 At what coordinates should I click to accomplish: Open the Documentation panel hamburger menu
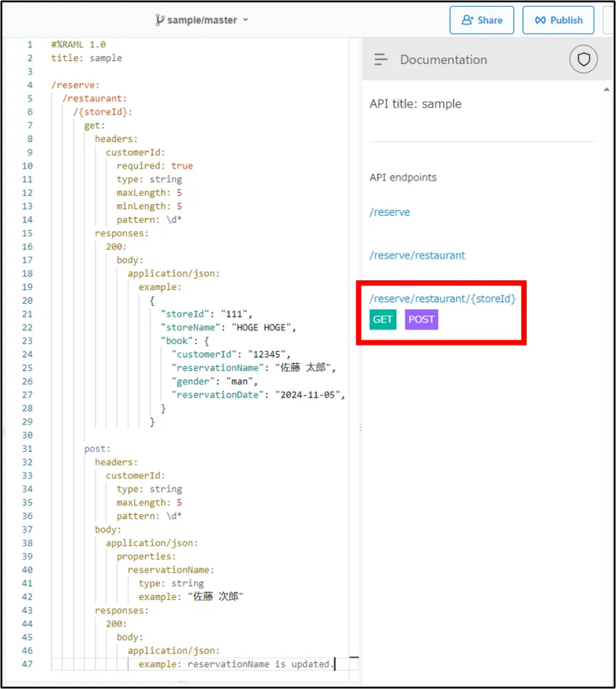coord(381,60)
